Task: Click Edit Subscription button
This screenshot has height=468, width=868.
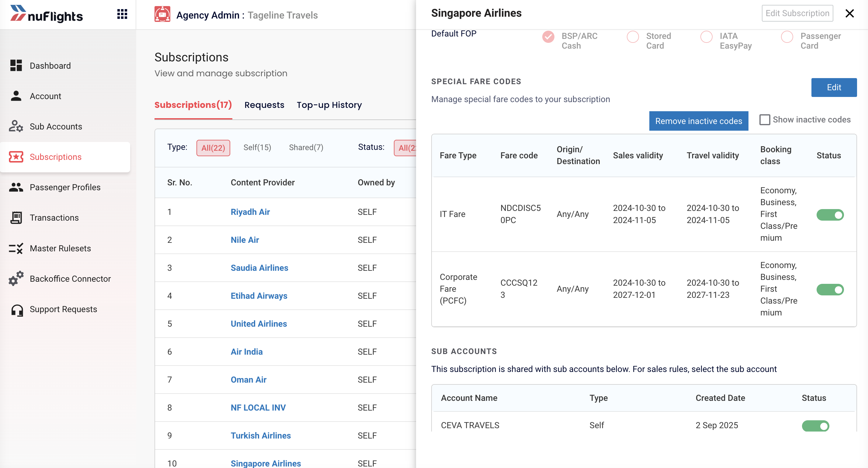Action: pyautogui.click(x=797, y=13)
